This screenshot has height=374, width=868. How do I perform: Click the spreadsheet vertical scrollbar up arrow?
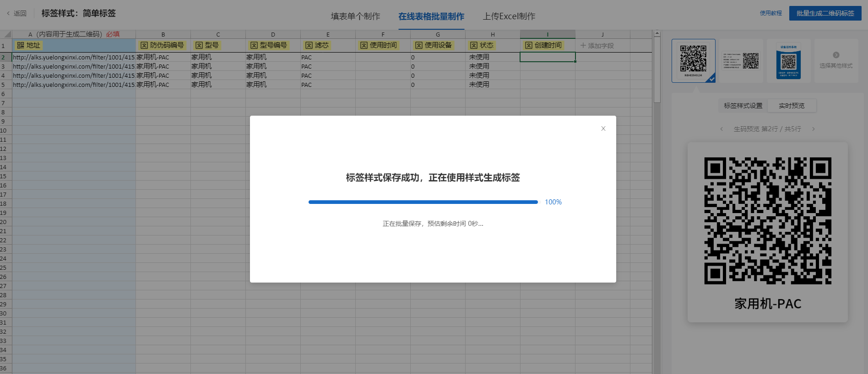(x=657, y=33)
